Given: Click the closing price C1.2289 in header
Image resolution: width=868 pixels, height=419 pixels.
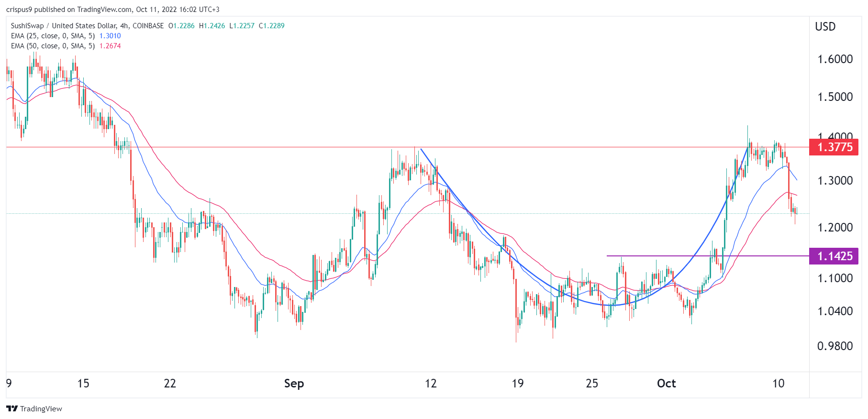Looking at the screenshot, I should (x=272, y=26).
